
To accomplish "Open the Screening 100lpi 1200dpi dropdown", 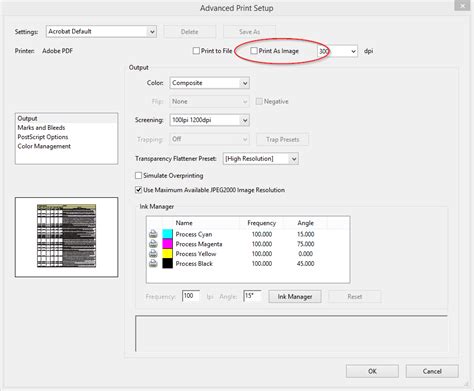I will [210, 120].
